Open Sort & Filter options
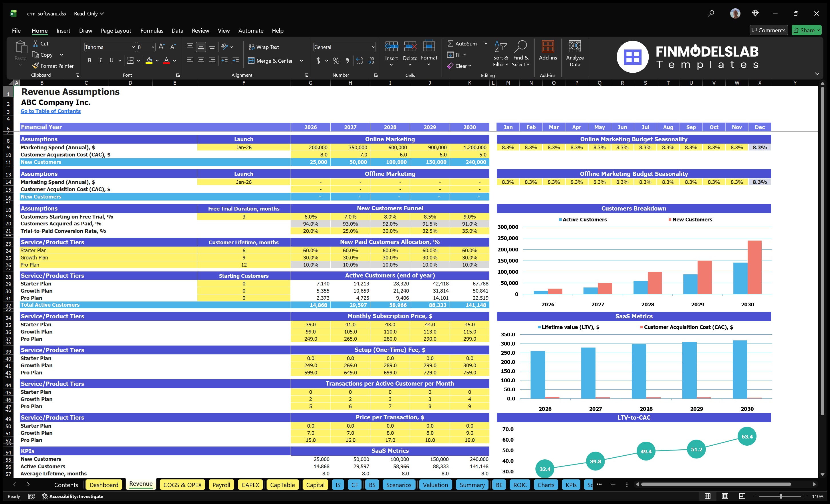Screen dimensions: 830x504 [501, 54]
